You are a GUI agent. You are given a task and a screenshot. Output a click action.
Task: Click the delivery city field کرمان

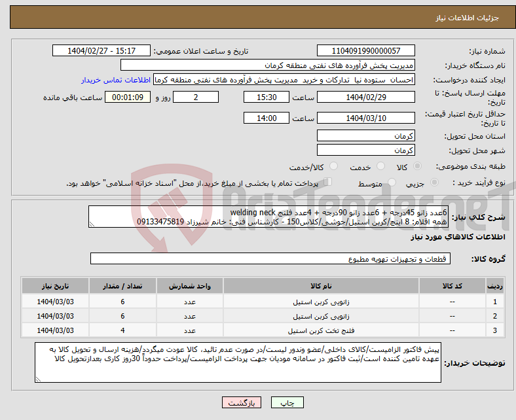366,150
